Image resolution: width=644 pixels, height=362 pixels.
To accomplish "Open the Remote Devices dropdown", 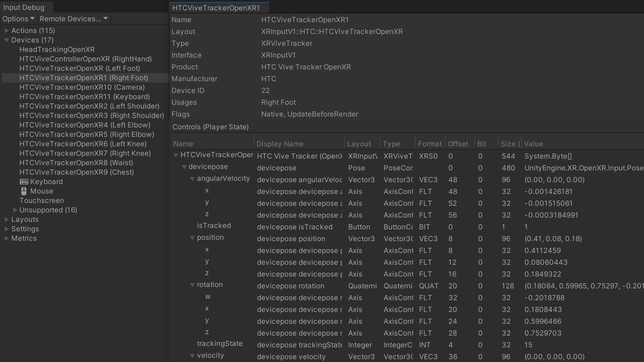I will click(x=74, y=19).
